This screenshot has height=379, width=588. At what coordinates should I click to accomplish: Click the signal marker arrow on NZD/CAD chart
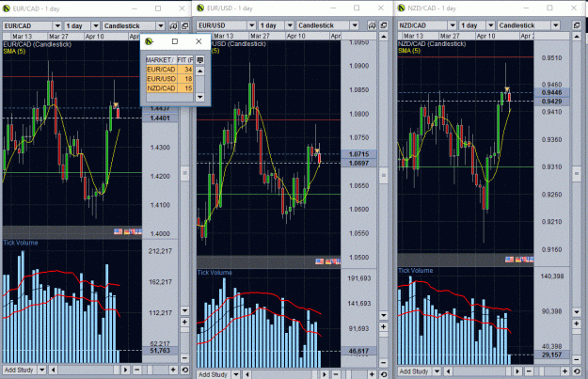(x=507, y=89)
